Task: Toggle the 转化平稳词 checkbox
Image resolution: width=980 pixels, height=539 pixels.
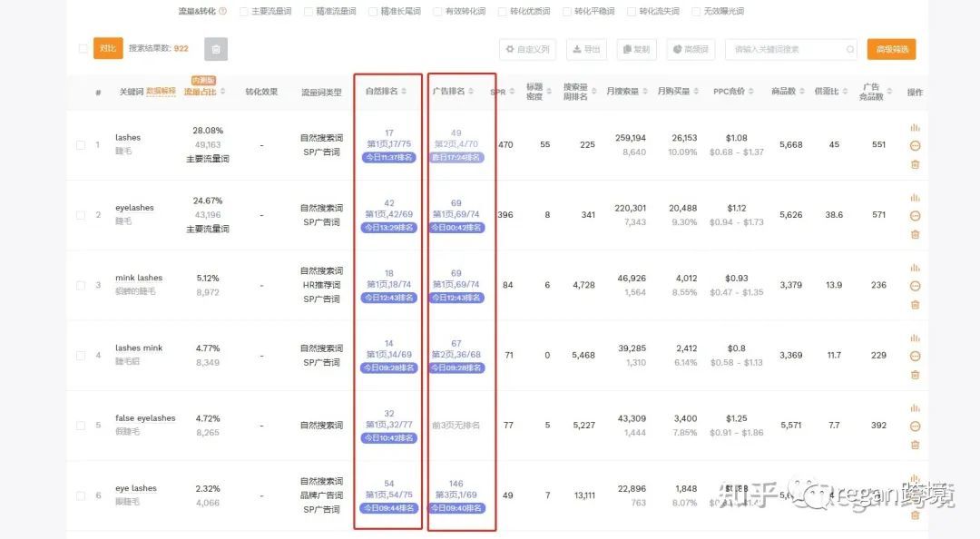Action: [x=567, y=11]
